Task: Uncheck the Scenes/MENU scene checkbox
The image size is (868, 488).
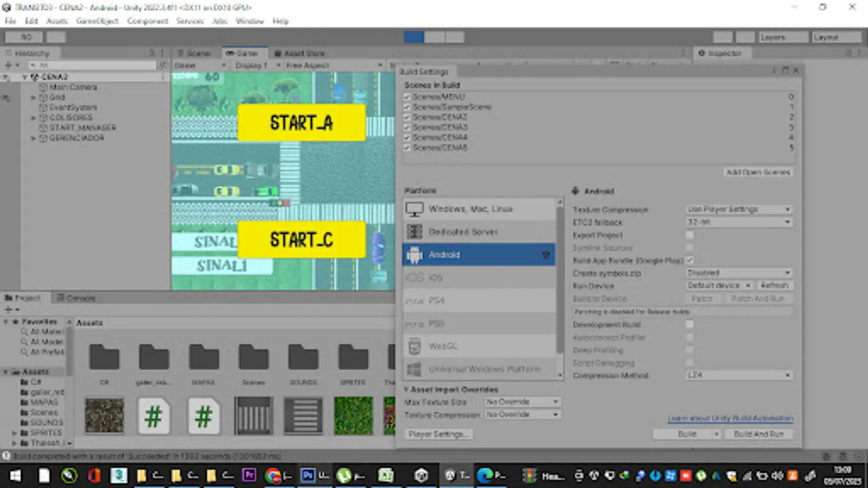Action: 407,97
